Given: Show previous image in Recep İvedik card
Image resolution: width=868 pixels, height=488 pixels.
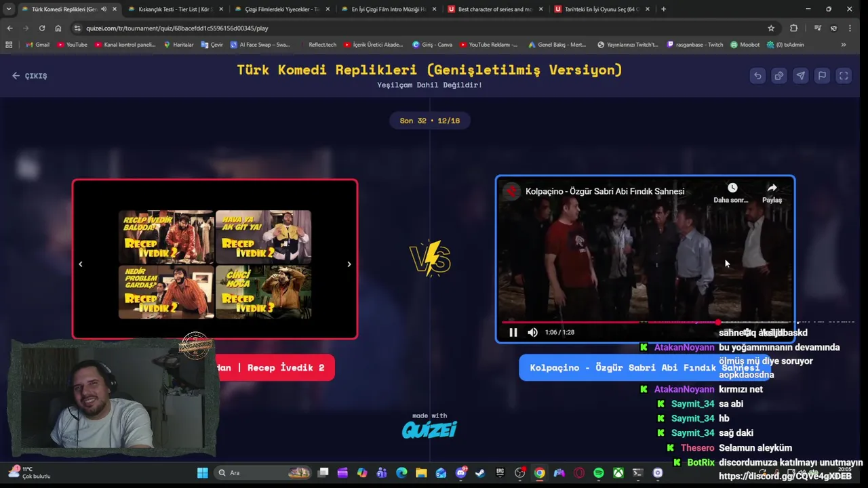Looking at the screenshot, I should pos(81,264).
